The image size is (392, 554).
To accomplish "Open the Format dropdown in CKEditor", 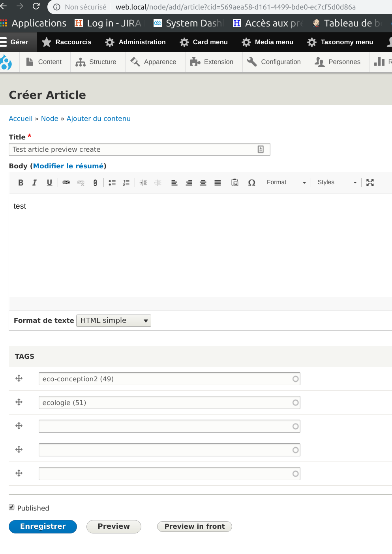I will click(x=285, y=182).
